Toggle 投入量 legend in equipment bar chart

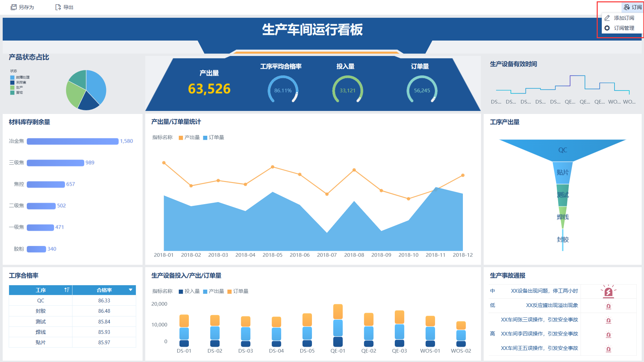click(x=189, y=291)
